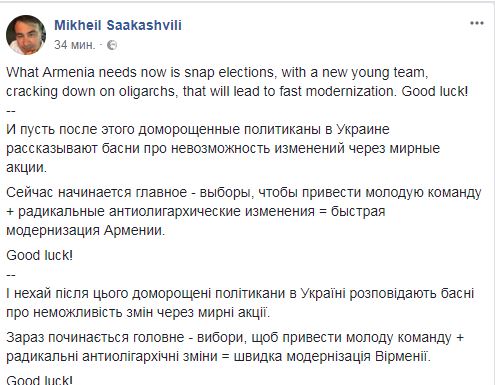Screen dimensions: 495x385
Task: Click the globe public-privacy icon
Action: 112,45
